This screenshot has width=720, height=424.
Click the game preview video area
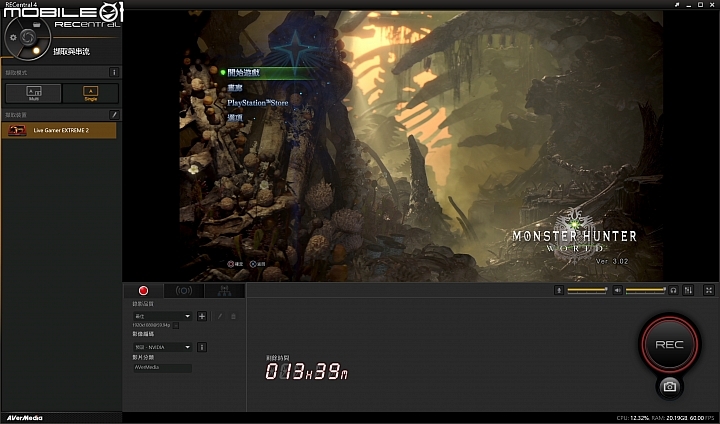(x=421, y=146)
